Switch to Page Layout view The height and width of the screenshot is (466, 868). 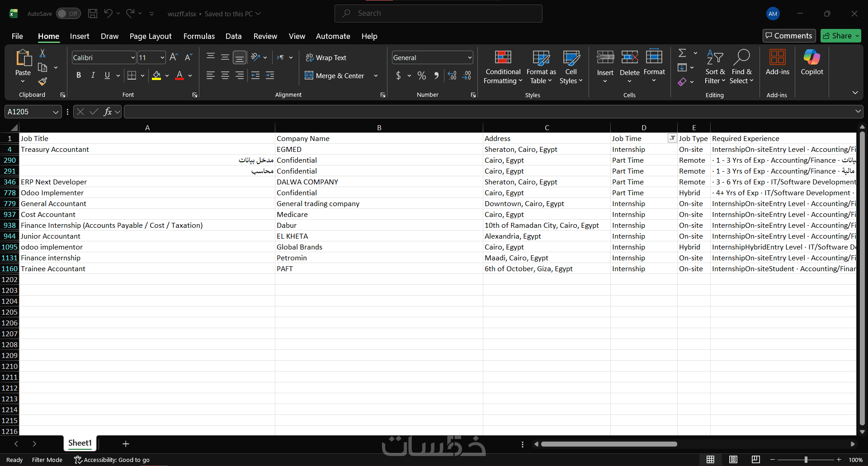click(x=733, y=460)
